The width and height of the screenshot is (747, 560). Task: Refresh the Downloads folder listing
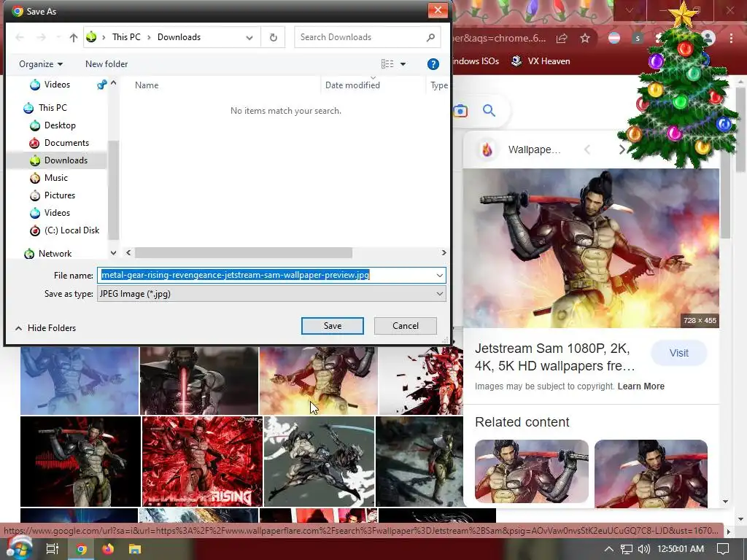[x=273, y=37]
